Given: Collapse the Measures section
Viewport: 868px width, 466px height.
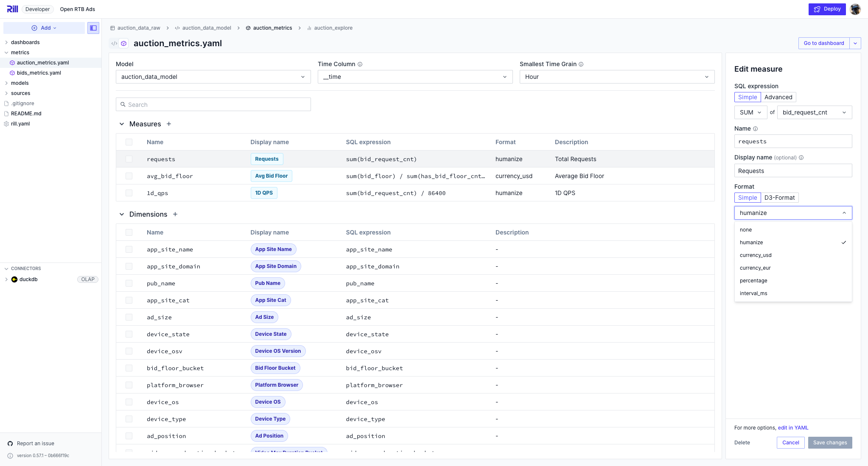Looking at the screenshot, I should (122, 124).
